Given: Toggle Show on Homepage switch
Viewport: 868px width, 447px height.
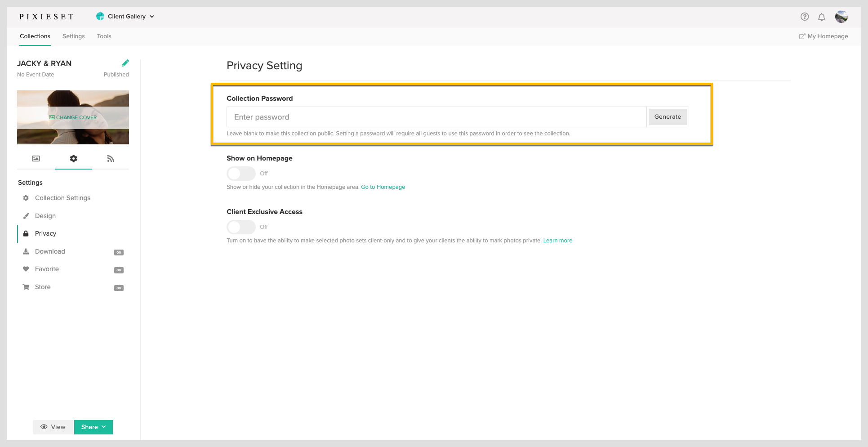Looking at the screenshot, I should tap(241, 174).
